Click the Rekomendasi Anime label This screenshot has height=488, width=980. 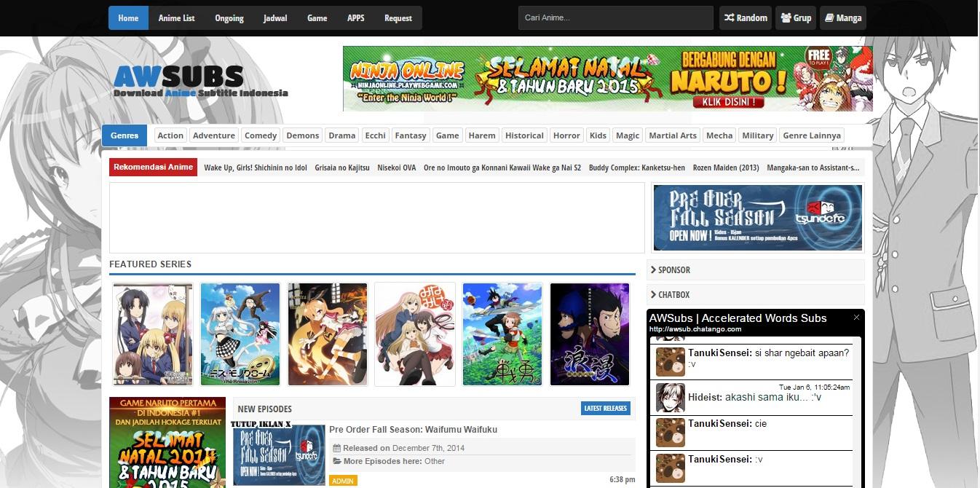(x=154, y=167)
